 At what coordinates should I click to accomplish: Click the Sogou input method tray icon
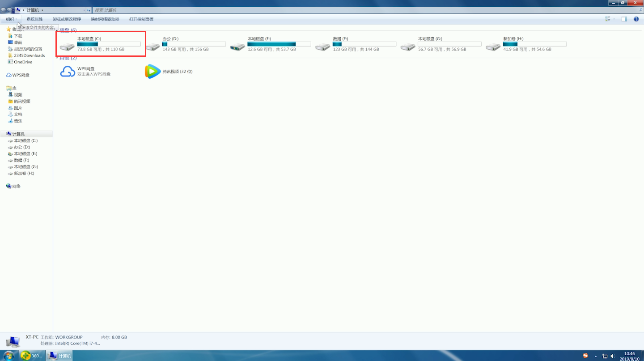coord(585,356)
